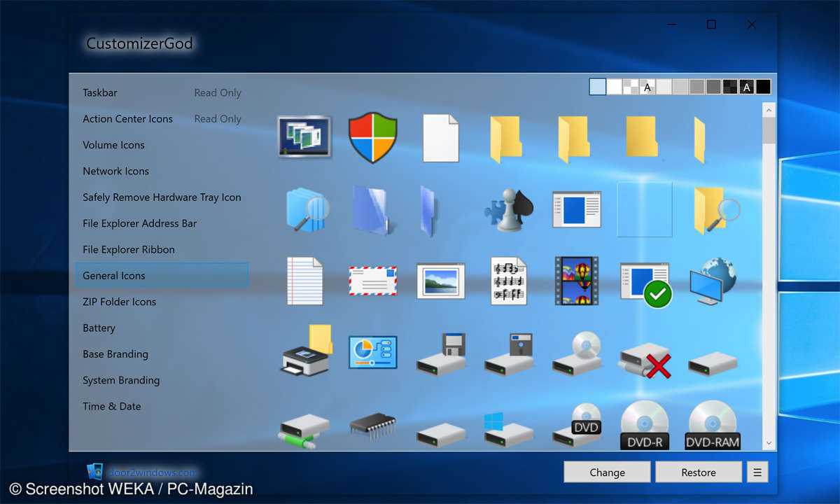This screenshot has height=504, width=840.
Task: Choose the black background color swatch
Action: [763, 87]
